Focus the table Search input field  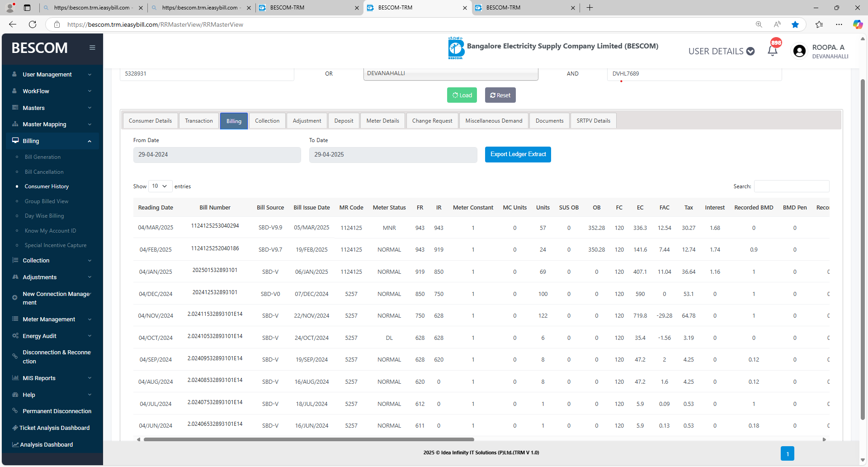(x=792, y=186)
